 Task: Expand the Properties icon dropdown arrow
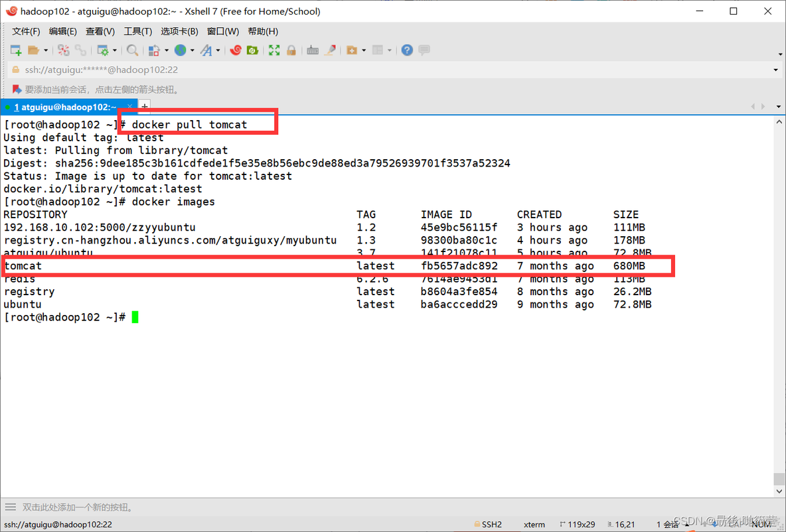pyautogui.click(x=115, y=50)
